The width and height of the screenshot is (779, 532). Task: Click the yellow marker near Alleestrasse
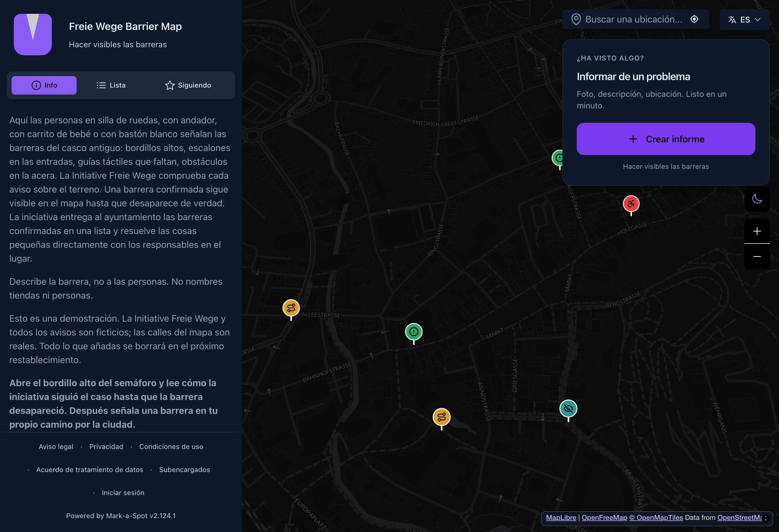(291, 308)
